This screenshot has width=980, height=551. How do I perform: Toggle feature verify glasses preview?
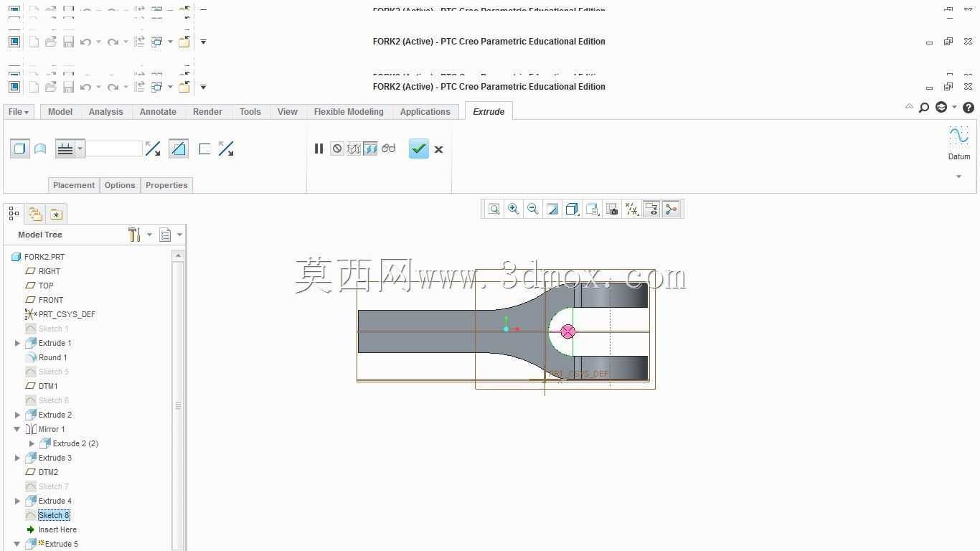[389, 149]
